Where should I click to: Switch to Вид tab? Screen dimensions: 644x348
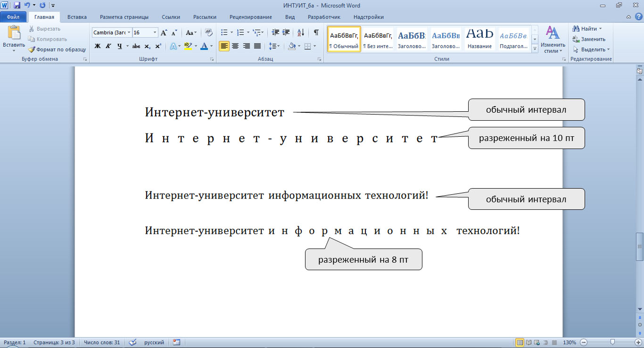point(290,17)
